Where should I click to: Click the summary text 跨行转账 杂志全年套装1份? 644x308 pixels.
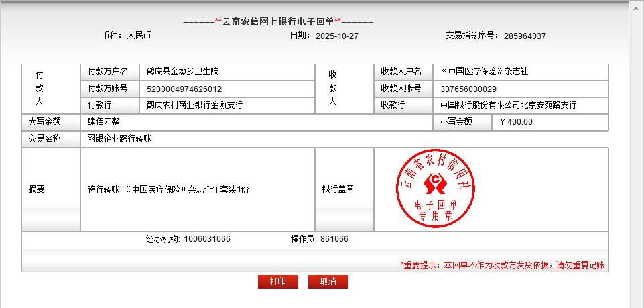click(168, 189)
